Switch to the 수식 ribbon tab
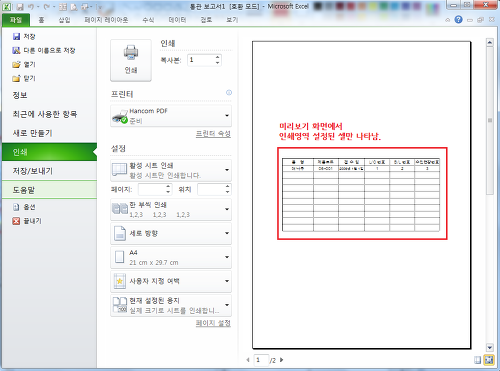Viewport: 500px width, 371px height. click(x=148, y=20)
